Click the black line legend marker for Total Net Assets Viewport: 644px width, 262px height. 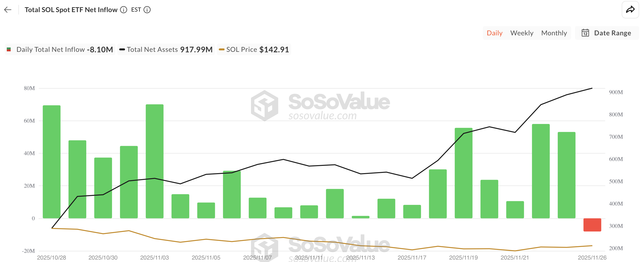tap(123, 49)
